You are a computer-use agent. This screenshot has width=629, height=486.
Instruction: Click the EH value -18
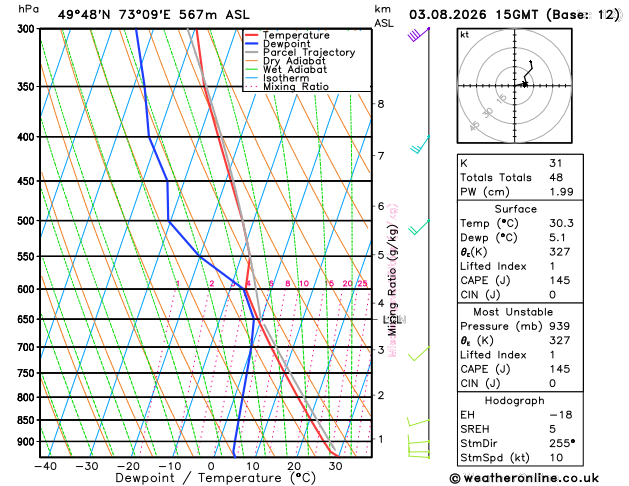pos(561,415)
